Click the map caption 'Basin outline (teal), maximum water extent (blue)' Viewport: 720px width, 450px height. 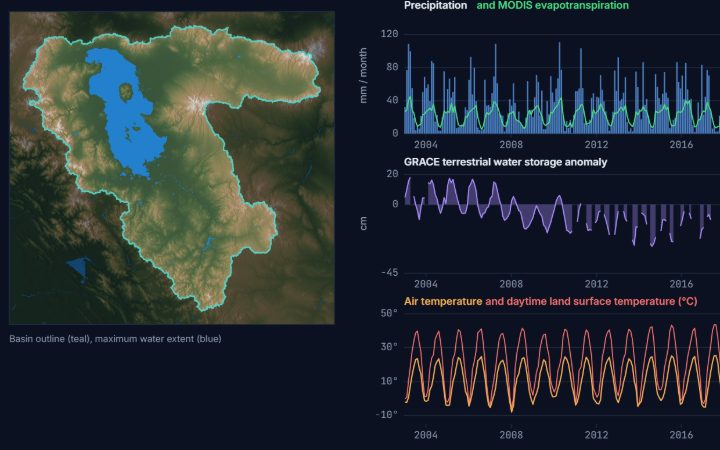(x=115, y=339)
